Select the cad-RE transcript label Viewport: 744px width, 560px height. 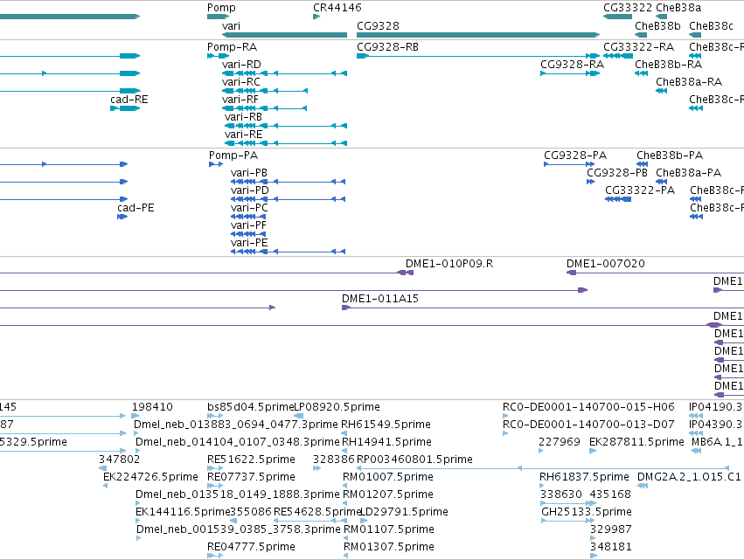pos(129,100)
